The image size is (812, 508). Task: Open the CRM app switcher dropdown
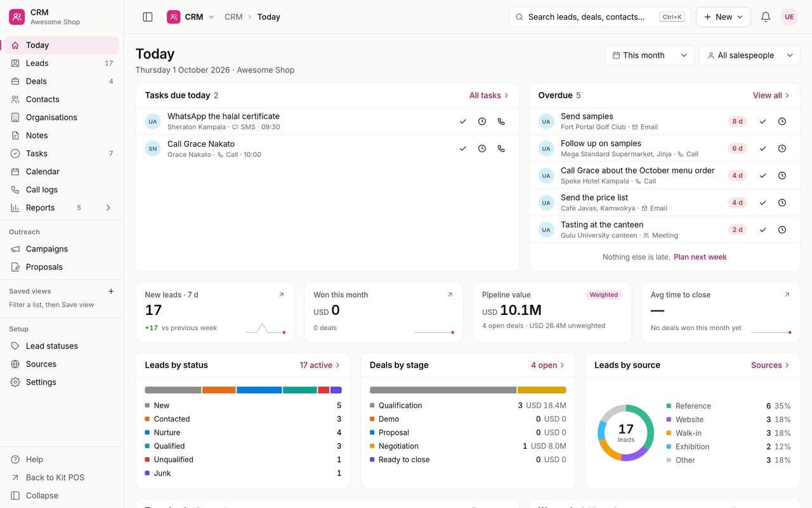190,17
